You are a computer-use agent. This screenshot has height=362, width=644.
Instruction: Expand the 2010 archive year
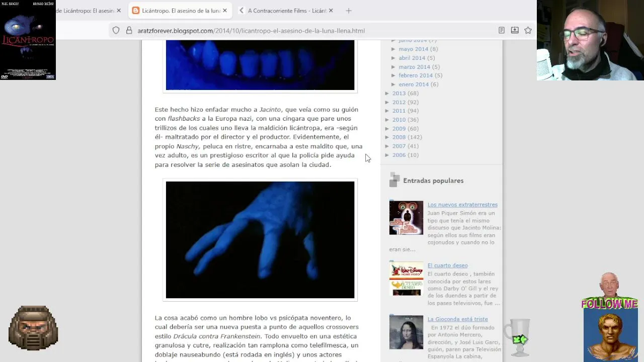click(x=387, y=120)
